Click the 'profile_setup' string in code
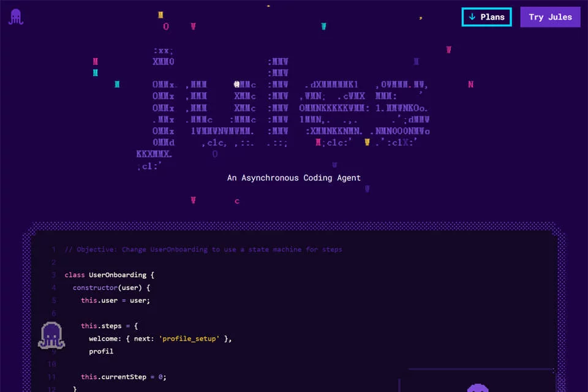Viewport: 588px width, 392px height. tap(189, 339)
